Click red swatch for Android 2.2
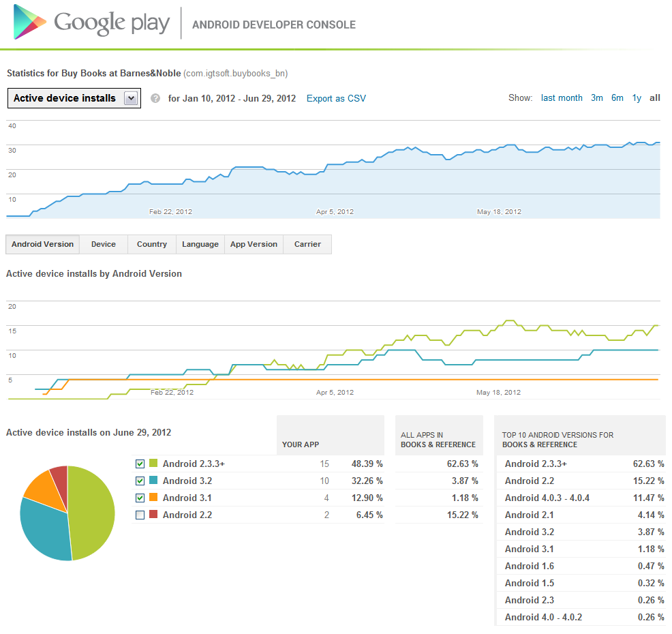 (x=153, y=515)
